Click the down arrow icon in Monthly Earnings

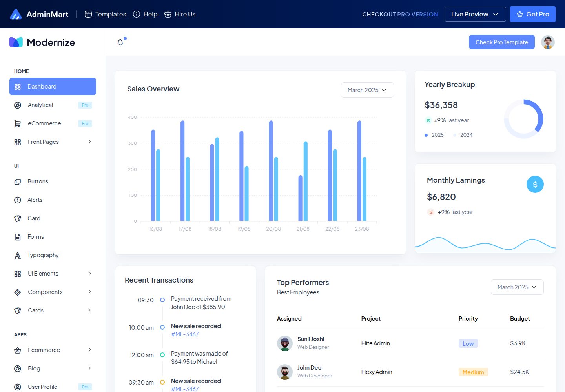[431, 212]
